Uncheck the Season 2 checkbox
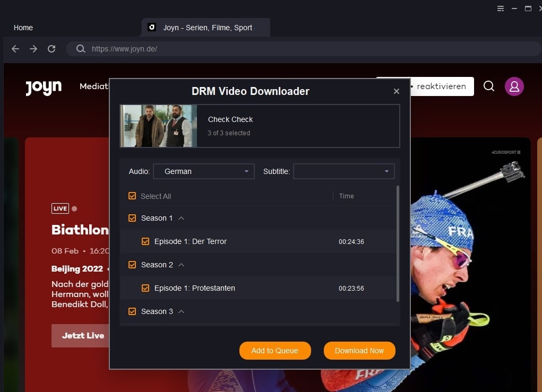 [132, 265]
